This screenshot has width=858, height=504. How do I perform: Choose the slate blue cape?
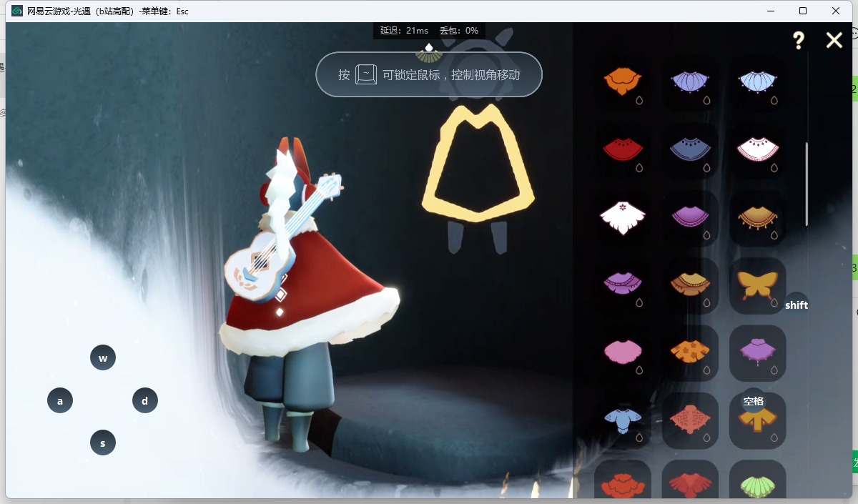coord(690,149)
